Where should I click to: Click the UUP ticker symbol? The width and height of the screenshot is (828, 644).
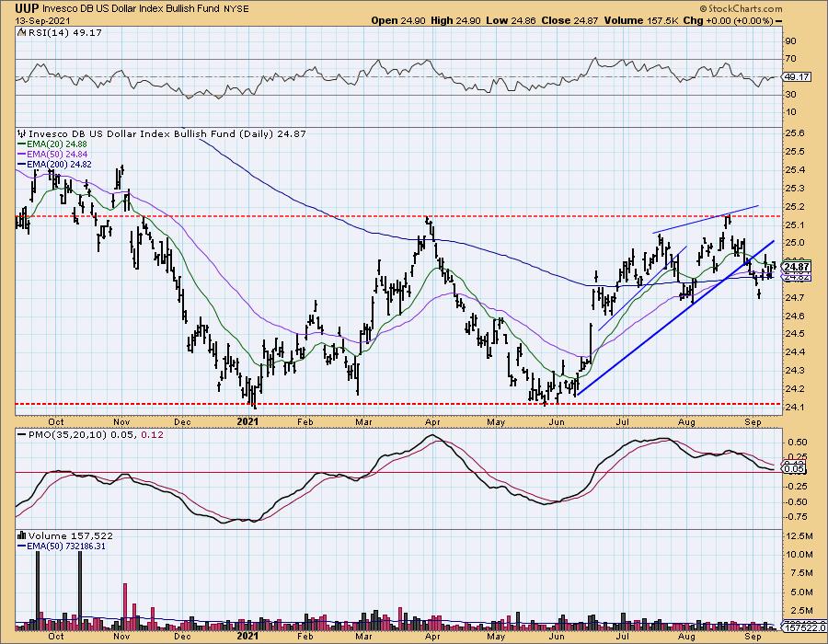point(27,9)
